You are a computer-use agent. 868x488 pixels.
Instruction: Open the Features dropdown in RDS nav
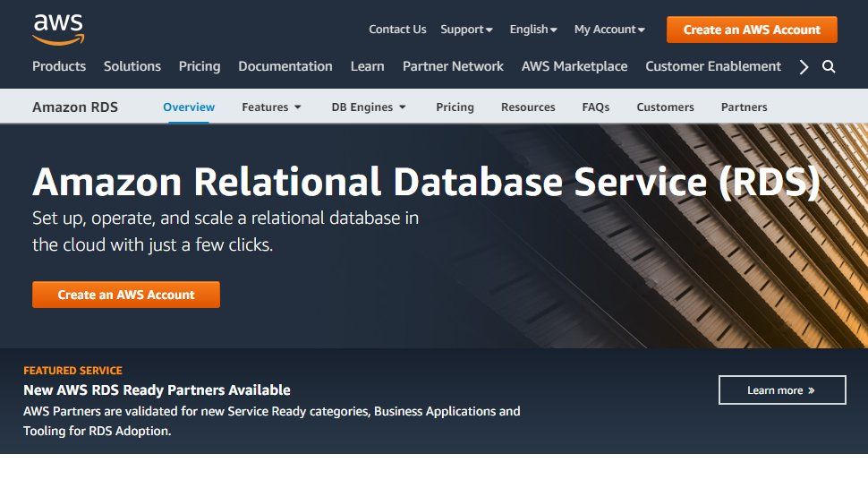pos(271,107)
